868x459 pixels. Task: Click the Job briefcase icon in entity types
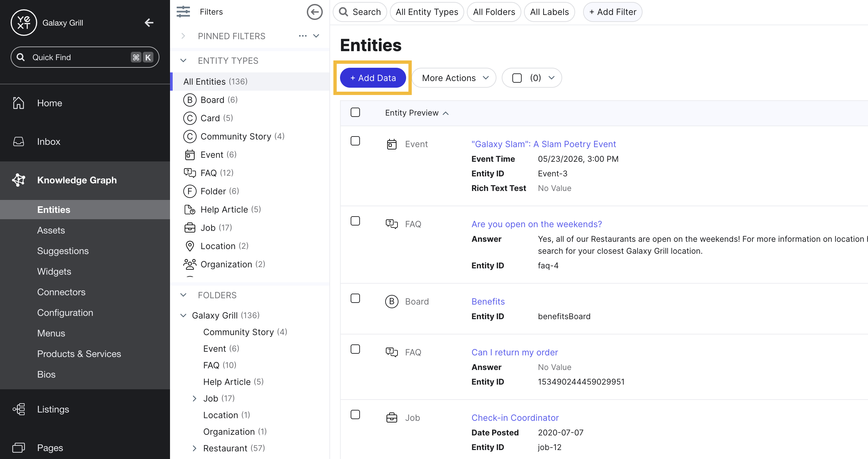(190, 228)
